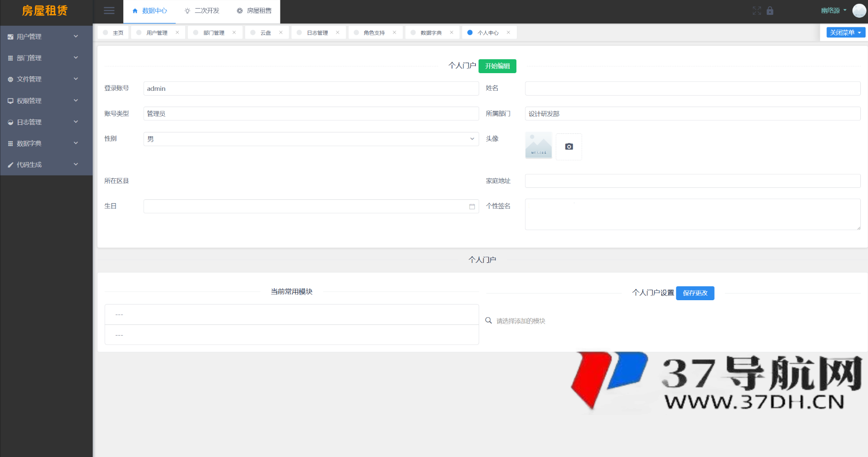Screen dimensions: 868x457
Task: Open 文件管理 via its globe icon
Action: pos(10,79)
